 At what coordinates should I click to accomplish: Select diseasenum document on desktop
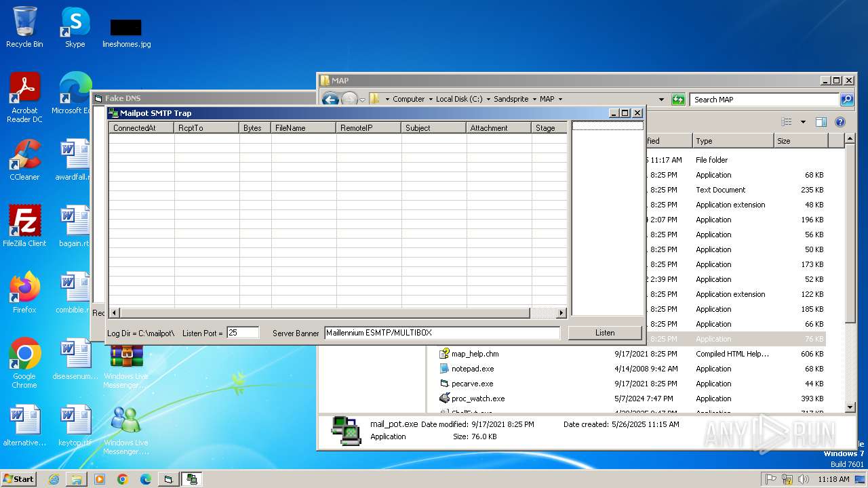(x=75, y=359)
